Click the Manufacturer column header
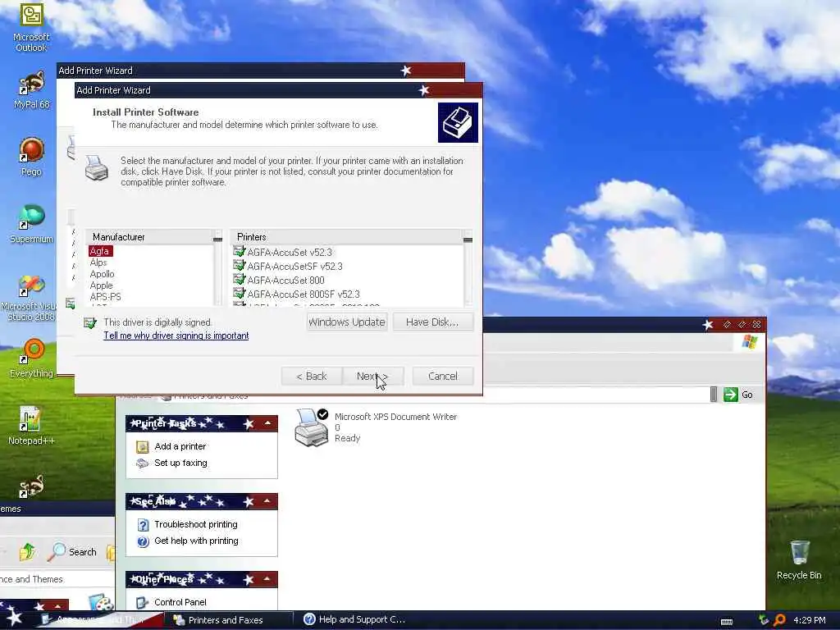Viewport: 840px width, 630px height. (x=149, y=237)
